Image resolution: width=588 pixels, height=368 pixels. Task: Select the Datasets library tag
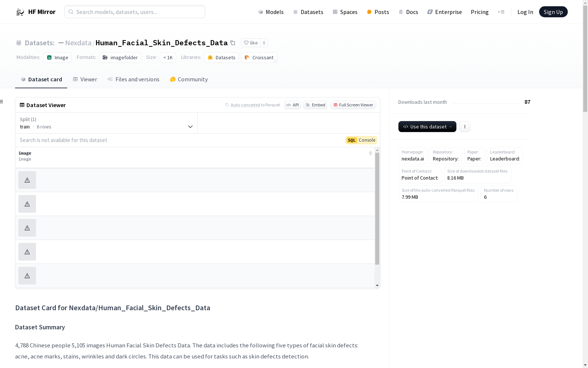click(222, 57)
